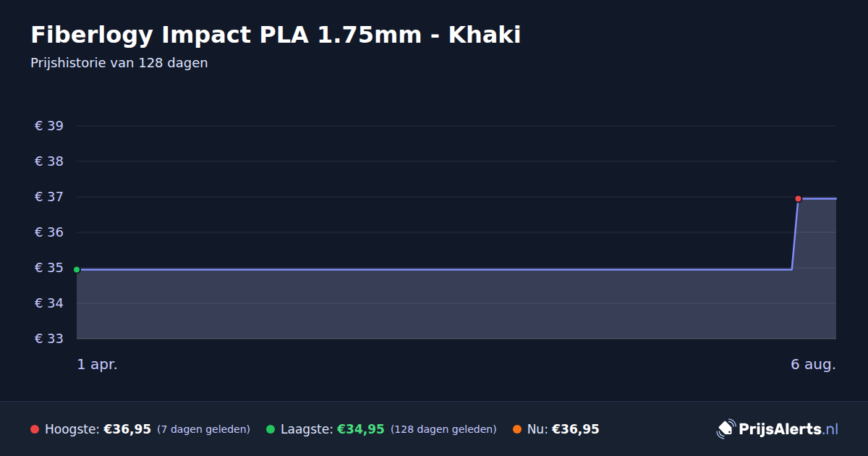Click the 7 dagen geleden note
868x456 pixels.
tap(203, 429)
